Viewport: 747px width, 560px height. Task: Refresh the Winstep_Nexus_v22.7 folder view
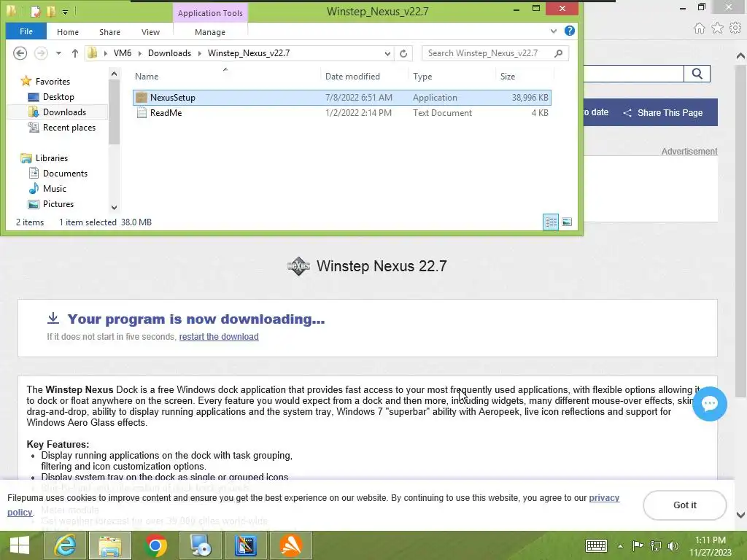click(x=403, y=53)
